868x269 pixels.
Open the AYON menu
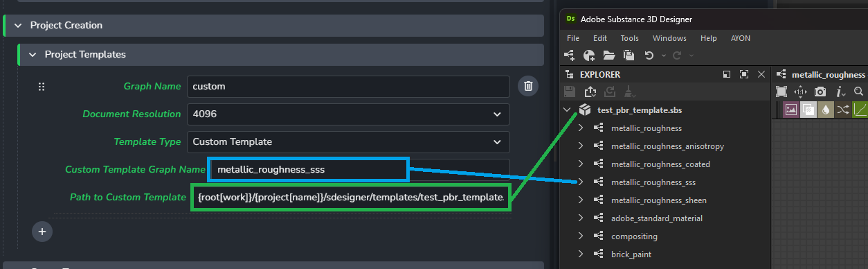click(740, 38)
